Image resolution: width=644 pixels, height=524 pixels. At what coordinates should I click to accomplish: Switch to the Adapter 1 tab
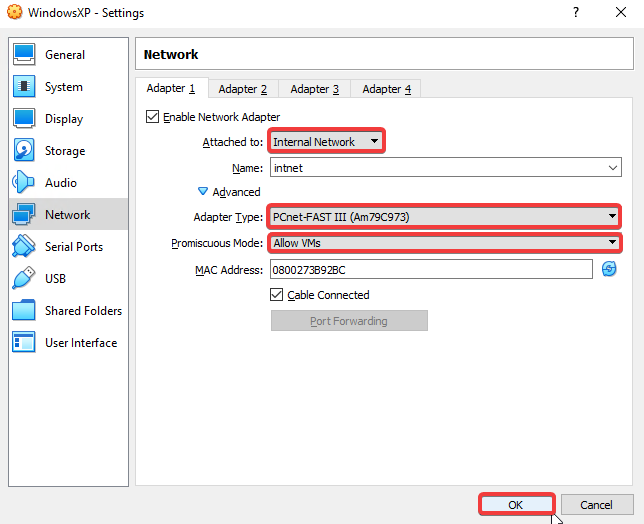(171, 88)
